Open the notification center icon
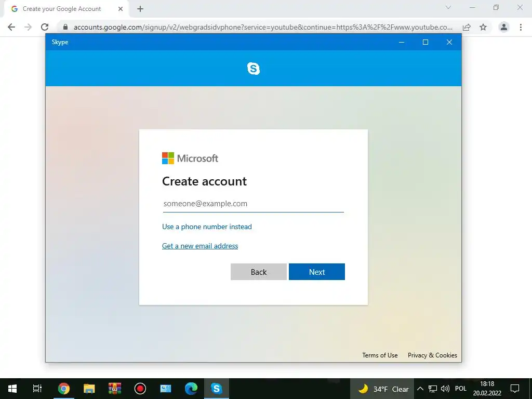532x399 pixels. point(515,389)
